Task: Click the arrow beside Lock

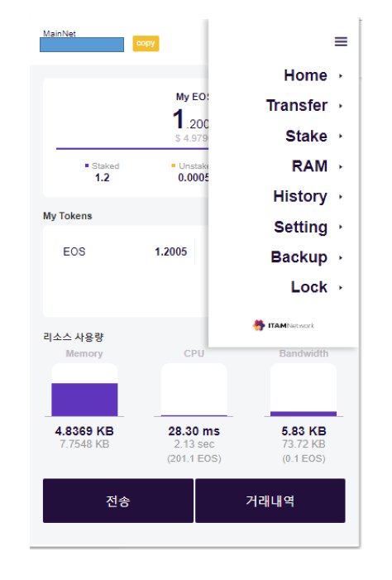Action: (341, 287)
